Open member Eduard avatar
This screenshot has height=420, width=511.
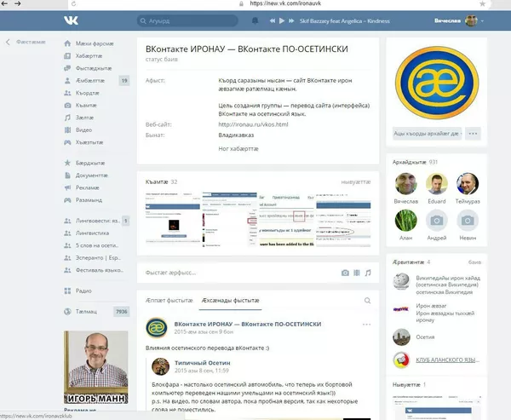tap(437, 183)
